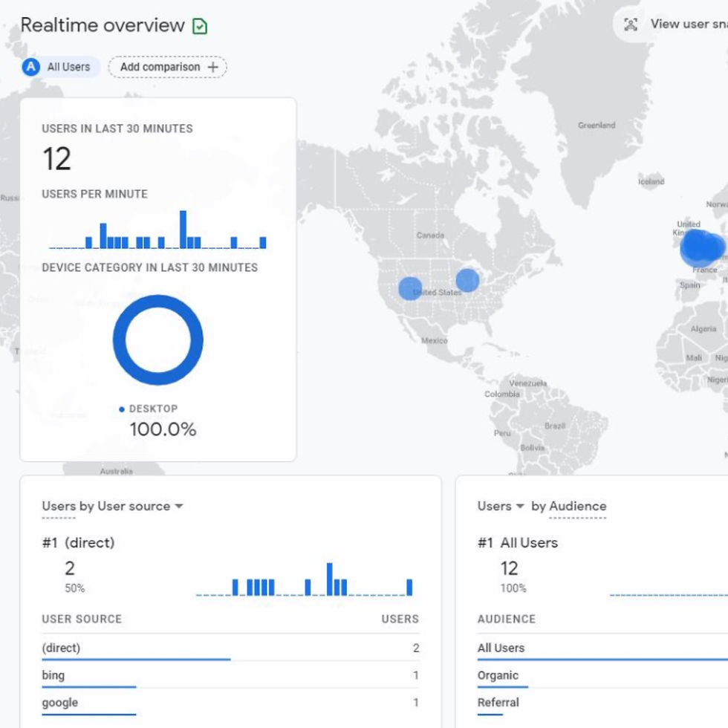Select the Referral audience row
The height and width of the screenshot is (728, 728).
602,703
